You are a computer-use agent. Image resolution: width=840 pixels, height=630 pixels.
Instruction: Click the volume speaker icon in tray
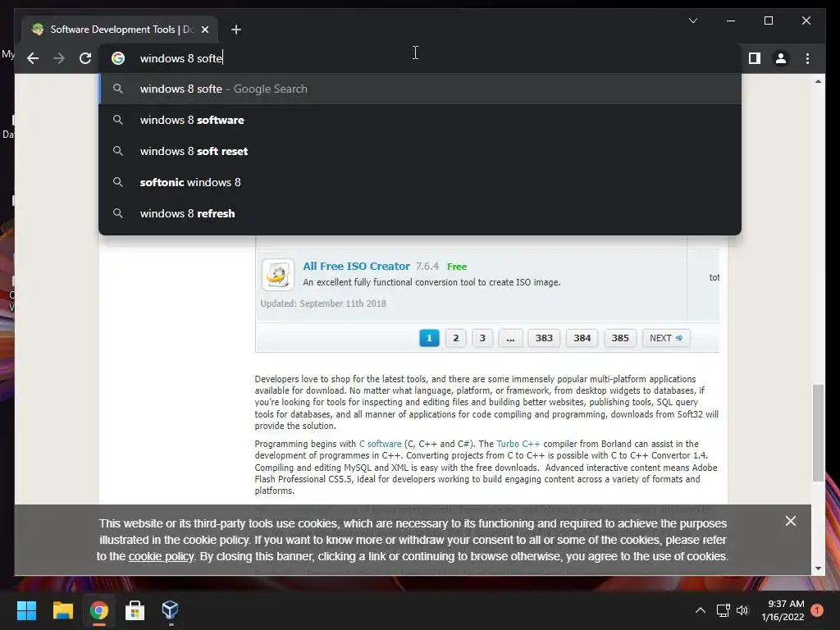tap(742, 610)
